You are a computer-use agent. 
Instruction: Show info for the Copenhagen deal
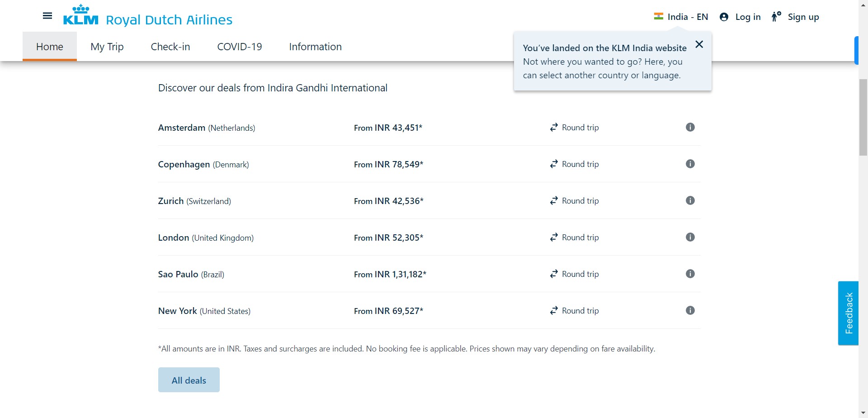[690, 164]
